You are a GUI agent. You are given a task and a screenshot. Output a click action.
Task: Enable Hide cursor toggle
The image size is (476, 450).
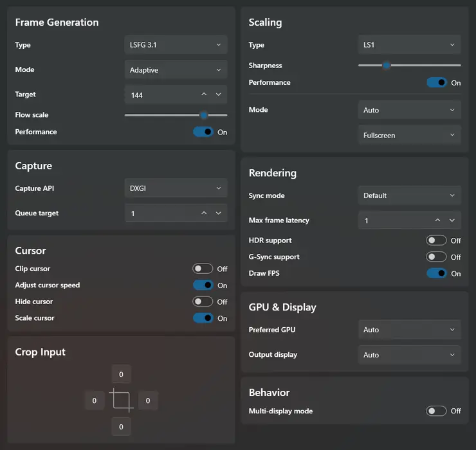pos(203,301)
